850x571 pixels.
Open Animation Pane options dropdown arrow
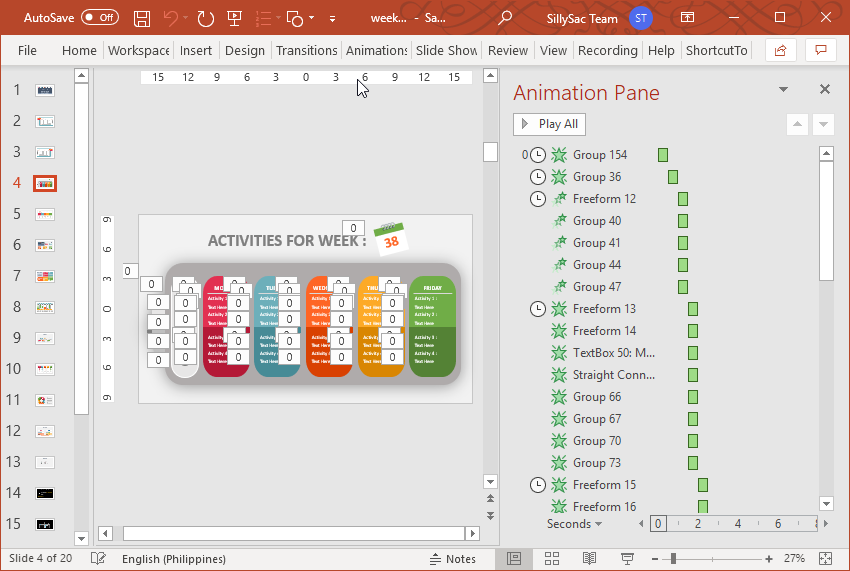click(x=784, y=90)
